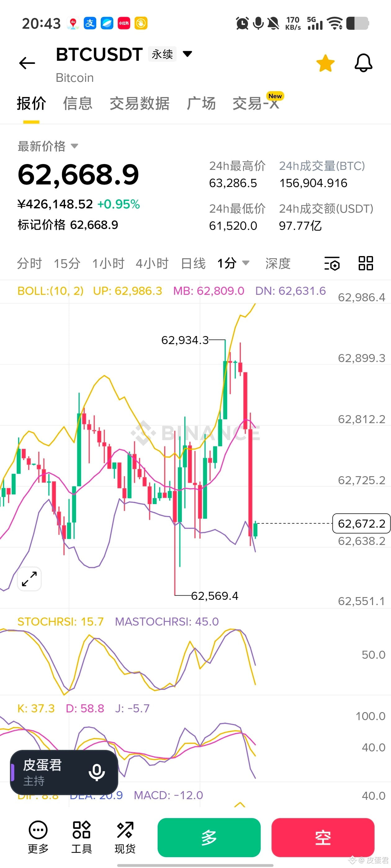Screen dimensions: 391x868
Task: Switch to the 信息 tab
Action: tap(78, 104)
